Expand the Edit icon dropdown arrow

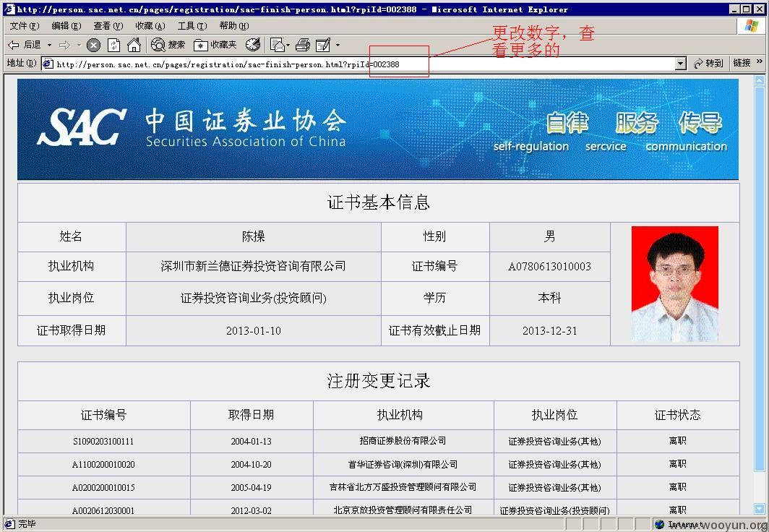point(338,45)
